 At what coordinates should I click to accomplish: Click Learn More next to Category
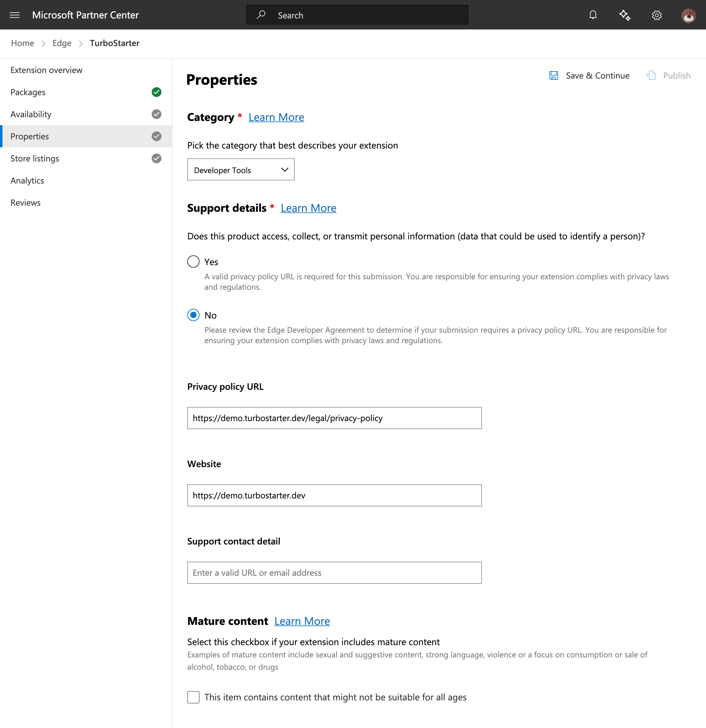pyautogui.click(x=276, y=117)
